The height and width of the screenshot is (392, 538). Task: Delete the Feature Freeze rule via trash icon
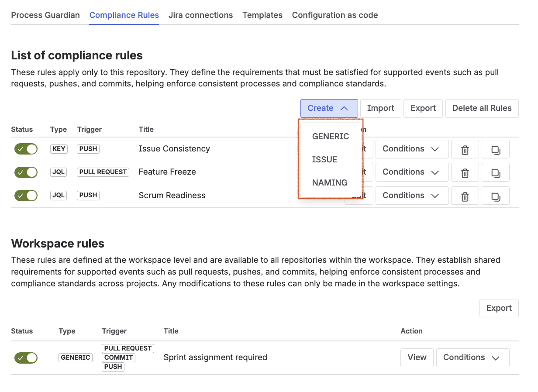[465, 172]
